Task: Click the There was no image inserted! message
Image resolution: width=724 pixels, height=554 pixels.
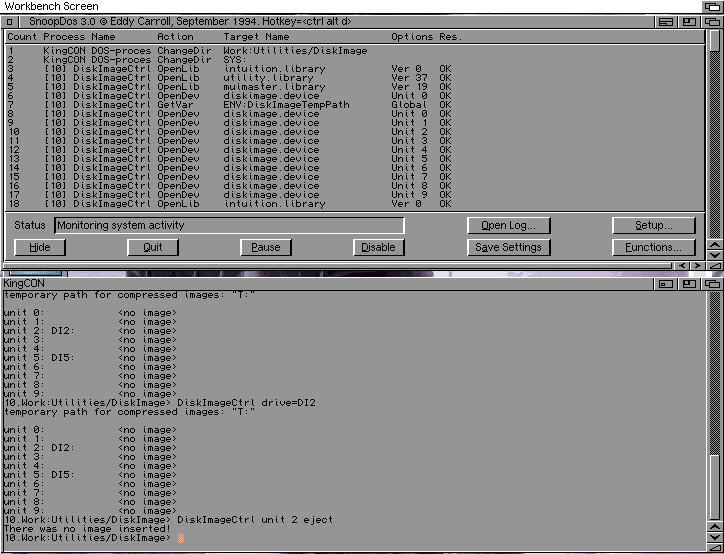Action: coord(87,529)
